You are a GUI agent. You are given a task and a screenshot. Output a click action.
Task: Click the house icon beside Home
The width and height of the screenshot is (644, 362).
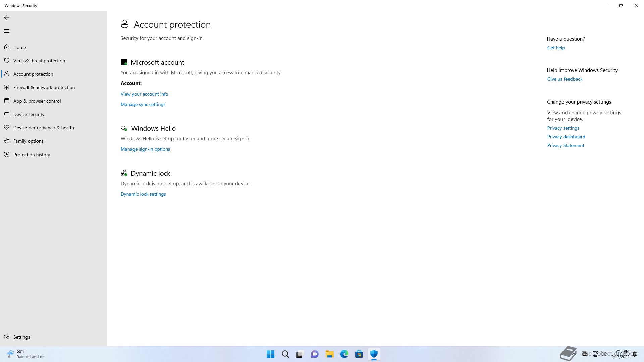click(7, 47)
